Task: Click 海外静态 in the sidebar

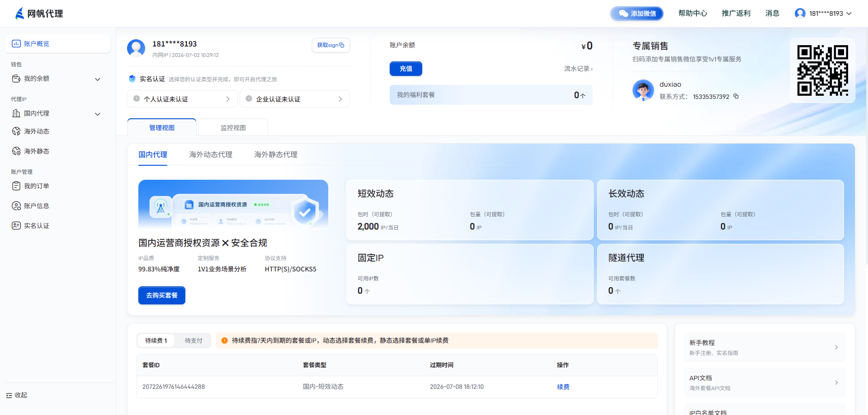Action: pos(37,151)
